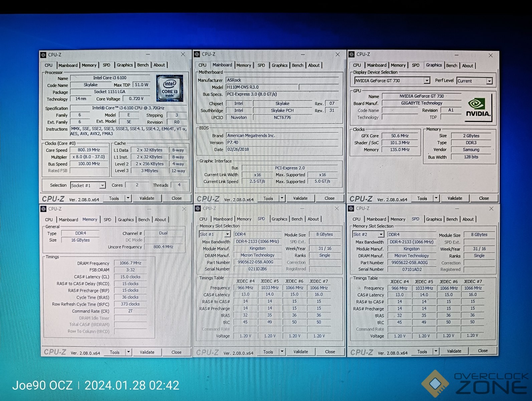Click the Close button in the Motherboard window footer
The width and height of the screenshot is (532, 401).
pyautogui.click(x=329, y=198)
